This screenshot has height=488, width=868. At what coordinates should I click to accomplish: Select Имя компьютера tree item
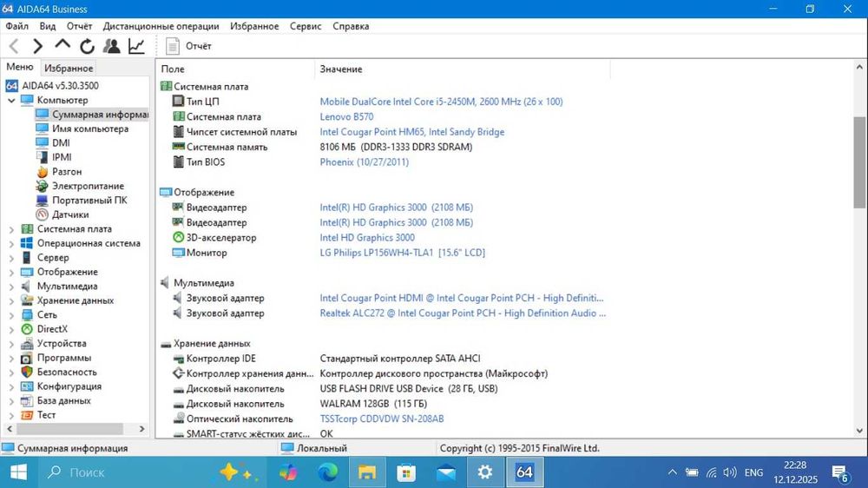90,129
